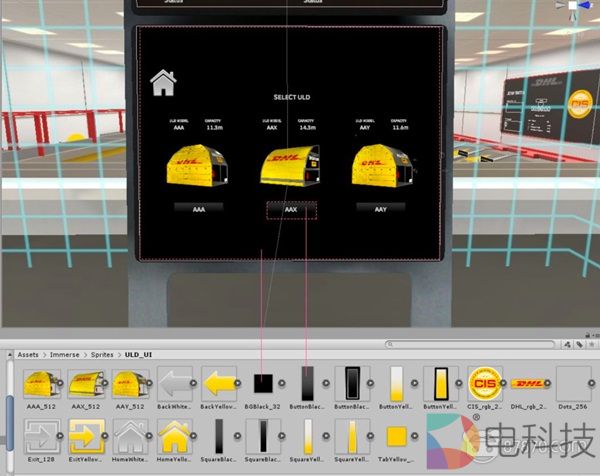This screenshot has width=600, height=476.
Task: Select the BackYellow arrow sprite
Action: (218, 382)
